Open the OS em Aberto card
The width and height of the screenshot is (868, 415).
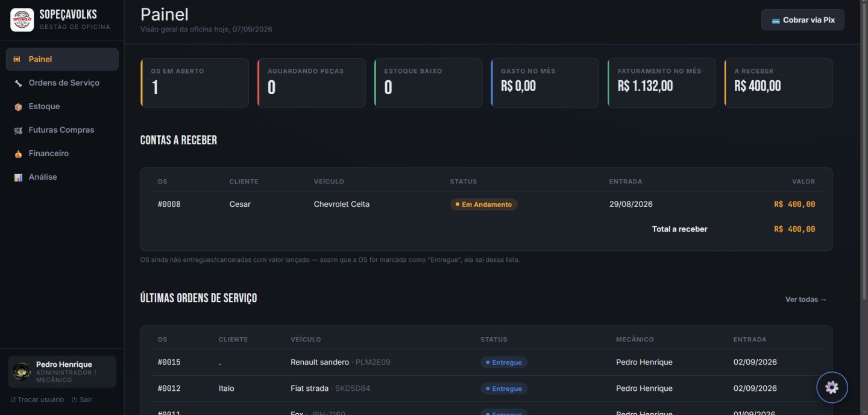tap(195, 83)
